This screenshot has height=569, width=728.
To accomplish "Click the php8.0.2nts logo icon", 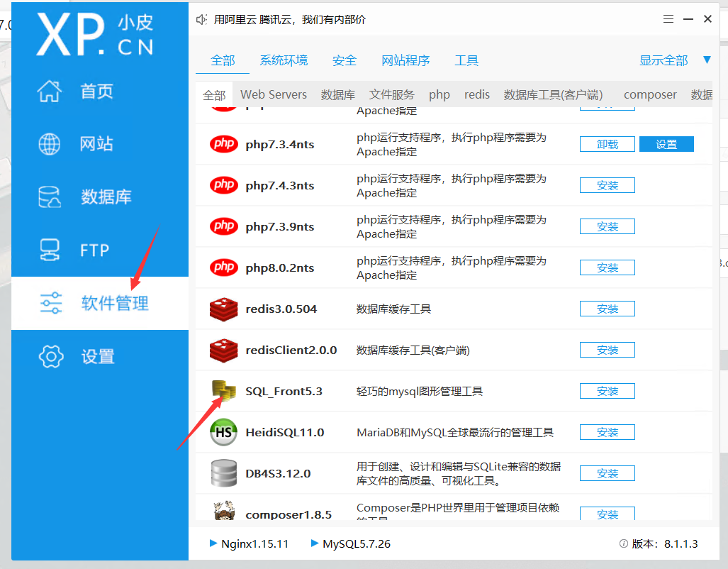I will [x=224, y=267].
